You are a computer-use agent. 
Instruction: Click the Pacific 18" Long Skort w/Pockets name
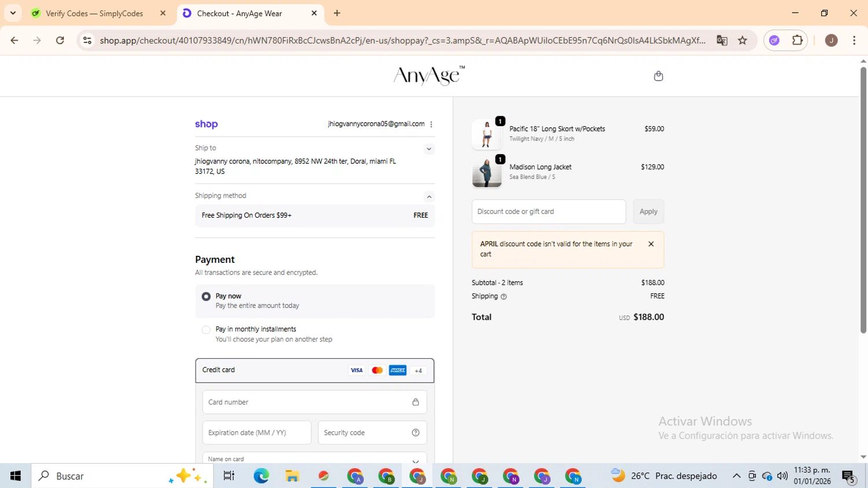pyautogui.click(x=557, y=129)
